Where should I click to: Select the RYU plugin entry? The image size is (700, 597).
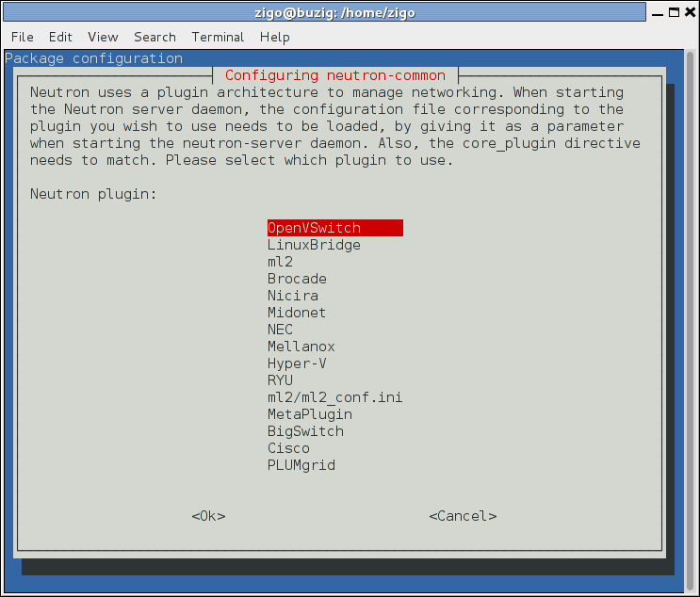(280, 380)
